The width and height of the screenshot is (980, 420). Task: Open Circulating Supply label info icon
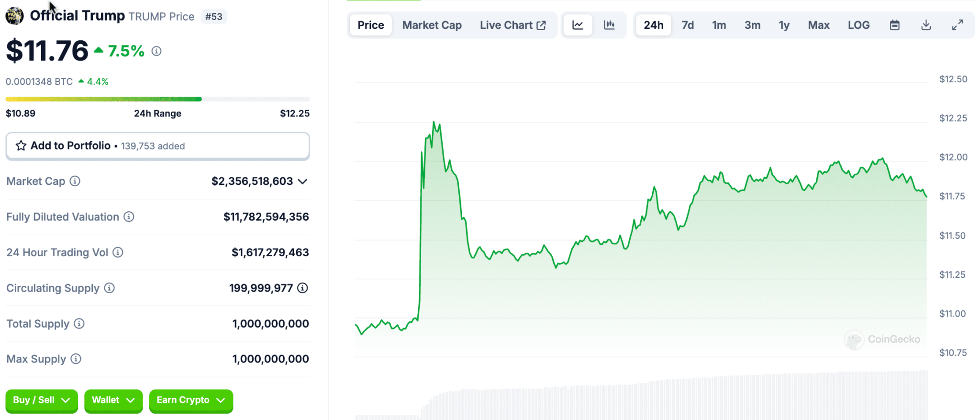click(110, 288)
